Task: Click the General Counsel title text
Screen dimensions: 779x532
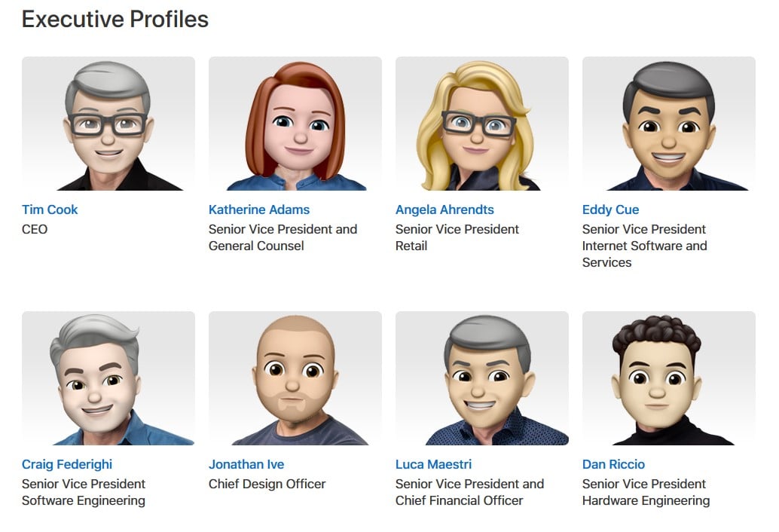Action: 256,246
